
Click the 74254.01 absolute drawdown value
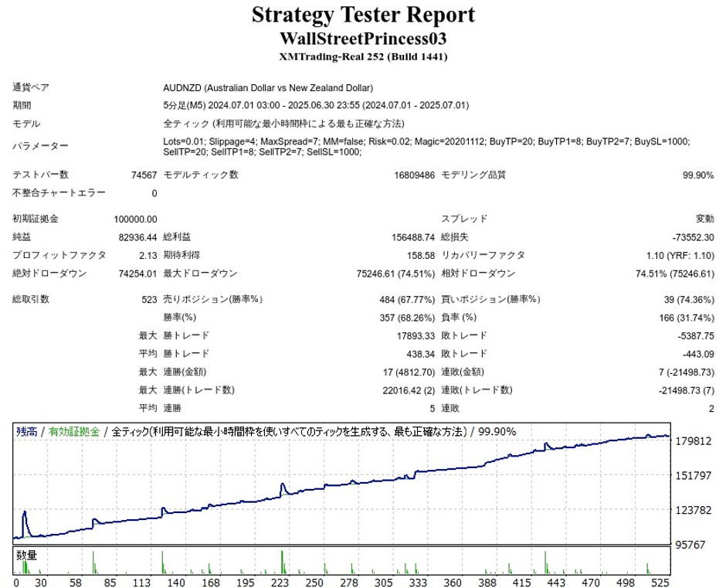138,274
